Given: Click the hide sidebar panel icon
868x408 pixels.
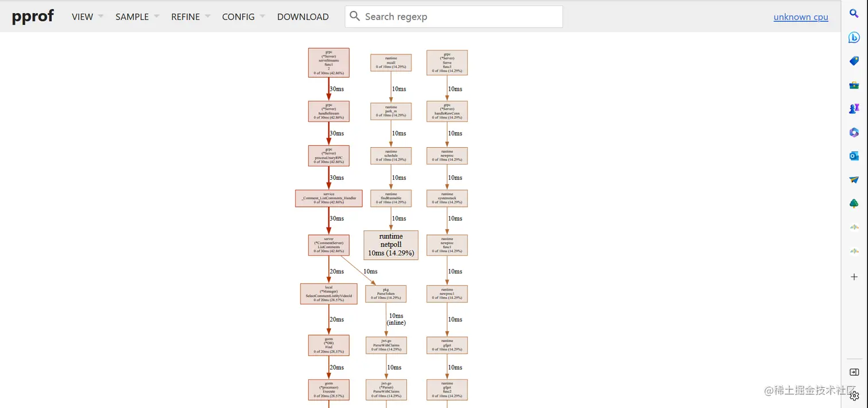Looking at the screenshot, I should click(854, 372).
